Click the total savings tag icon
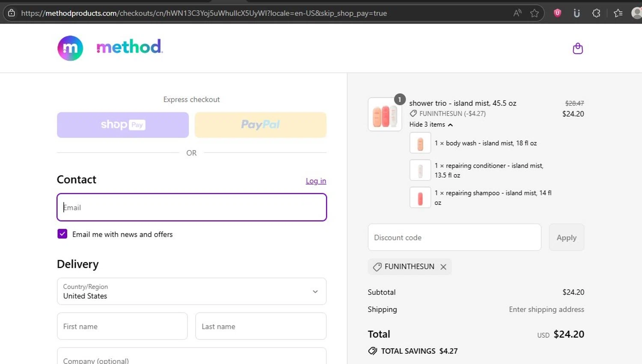 click(373, 351)
